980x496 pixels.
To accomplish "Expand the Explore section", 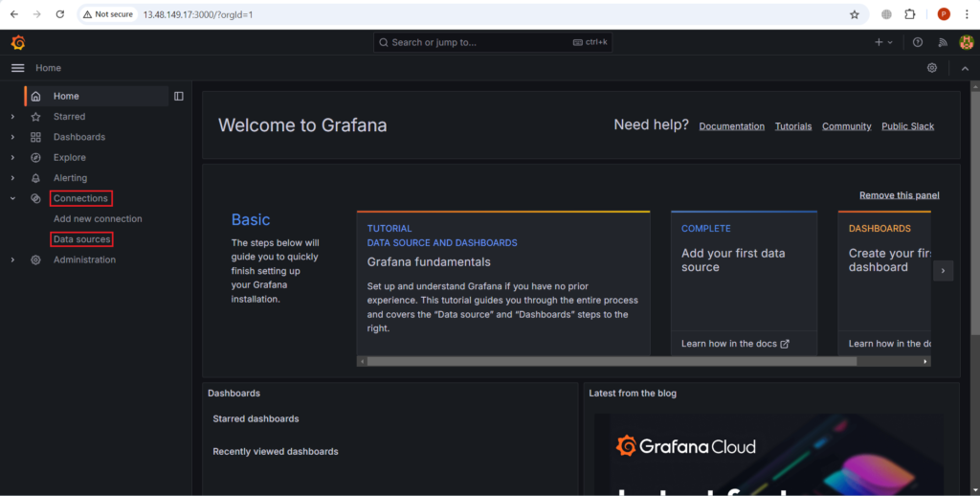I will 12,158.
